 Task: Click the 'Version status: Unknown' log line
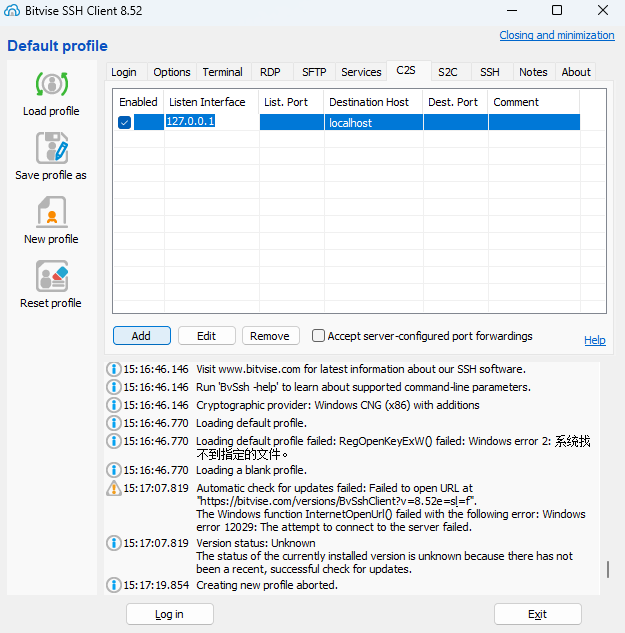coord(256,543)
